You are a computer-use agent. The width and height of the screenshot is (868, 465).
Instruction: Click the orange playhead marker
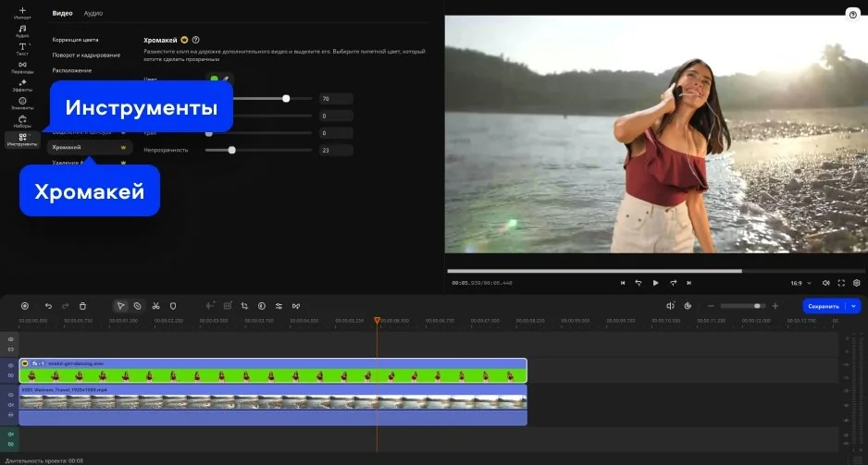377,320
